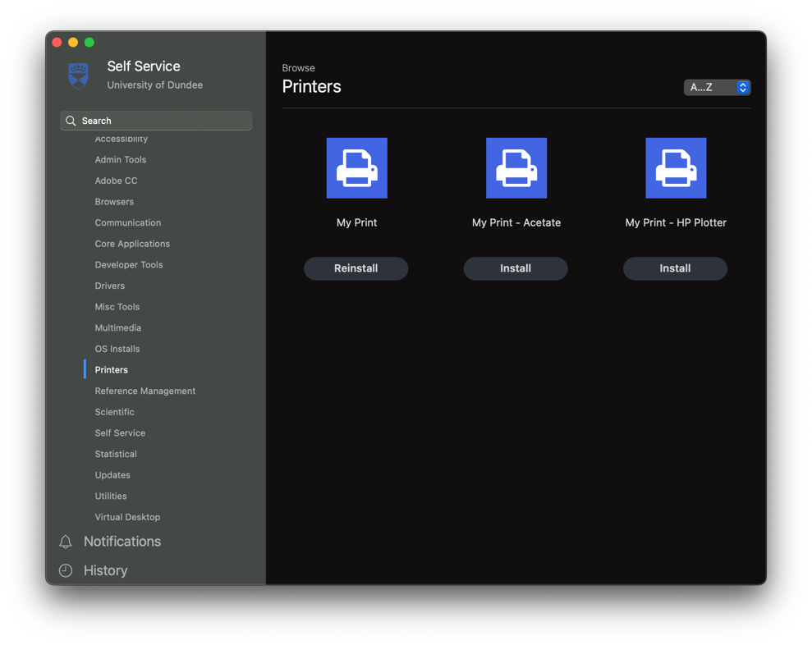Browse the Virtual Desktop category
The image size is (812, 645).
127,517
